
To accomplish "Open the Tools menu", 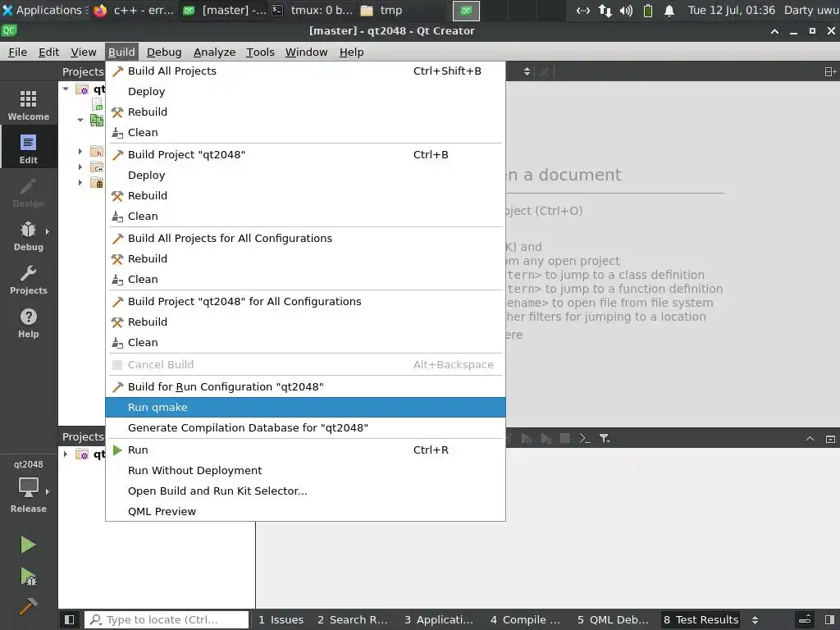I will (260, 52).
